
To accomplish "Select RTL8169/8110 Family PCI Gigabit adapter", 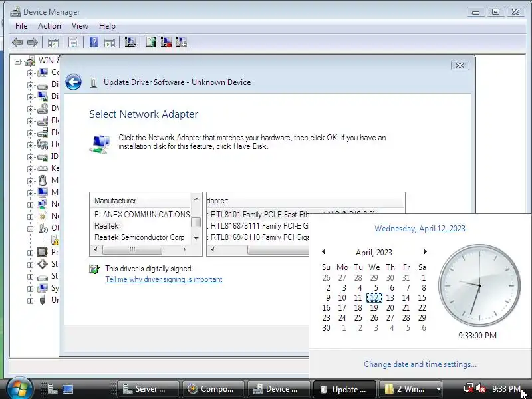I will [259, 237].
